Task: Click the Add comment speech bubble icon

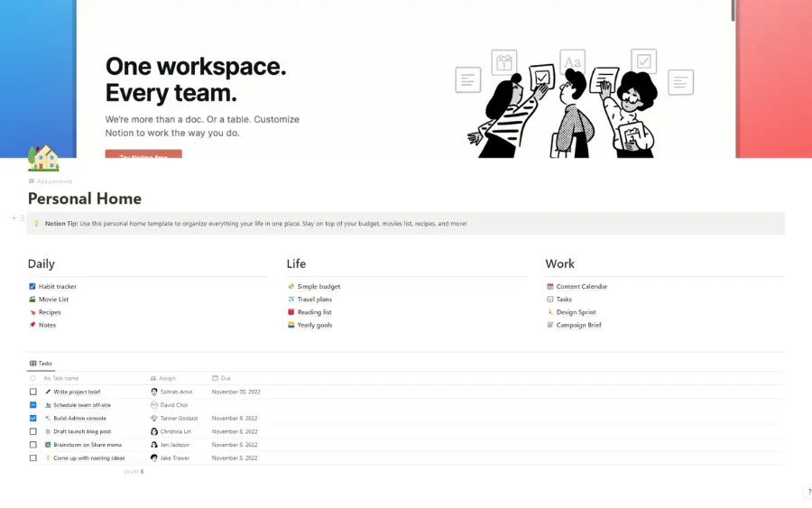Action: coord(32,181)
